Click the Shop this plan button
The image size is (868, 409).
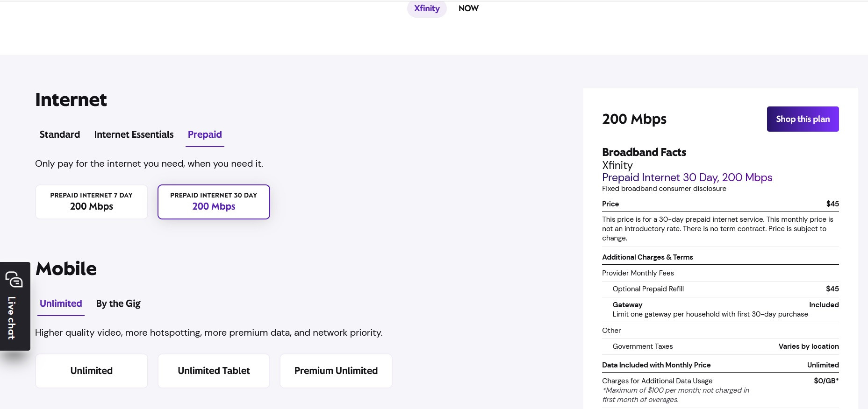tap(803, 119)
